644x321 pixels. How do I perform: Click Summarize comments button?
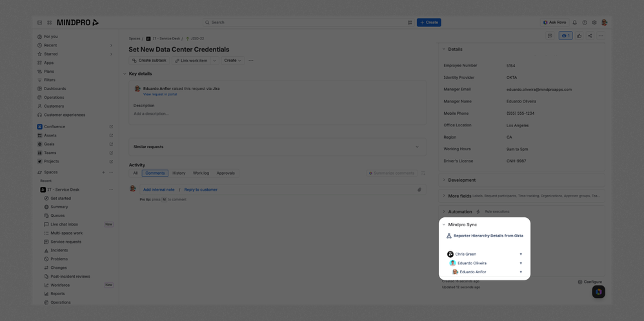tap(392, 173)
